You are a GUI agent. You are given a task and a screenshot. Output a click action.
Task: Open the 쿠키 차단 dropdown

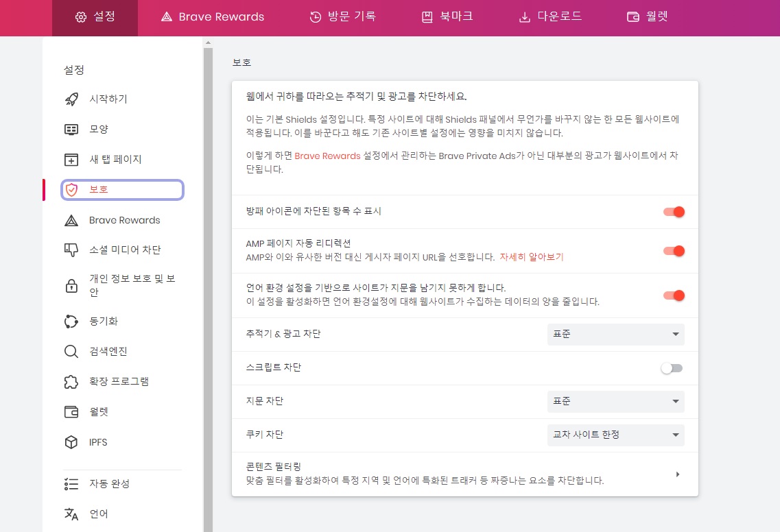pos(616,435)
